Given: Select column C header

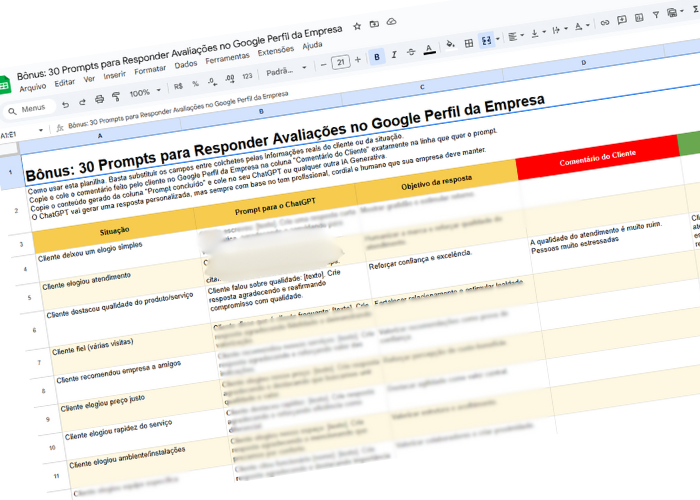Looking at the screenshot, I should 422,87.
